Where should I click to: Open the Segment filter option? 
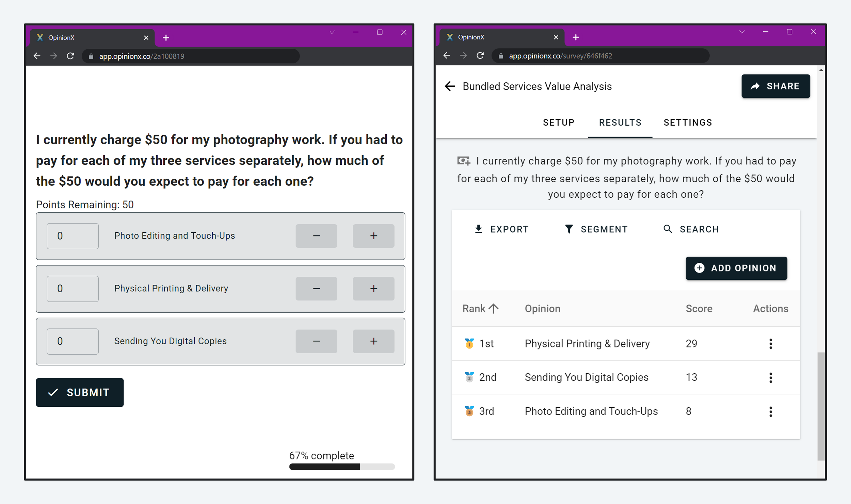point(596,229)
